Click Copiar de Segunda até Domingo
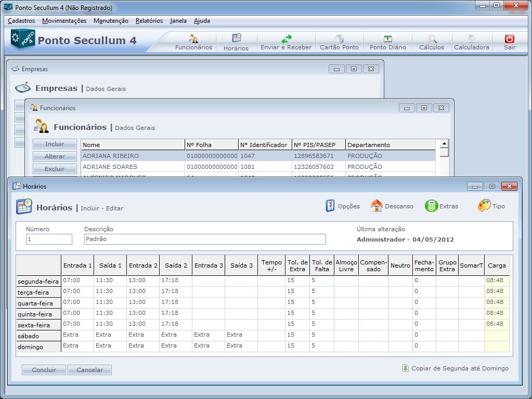This screenshot has width=532, height=399. tap(456, 368)
